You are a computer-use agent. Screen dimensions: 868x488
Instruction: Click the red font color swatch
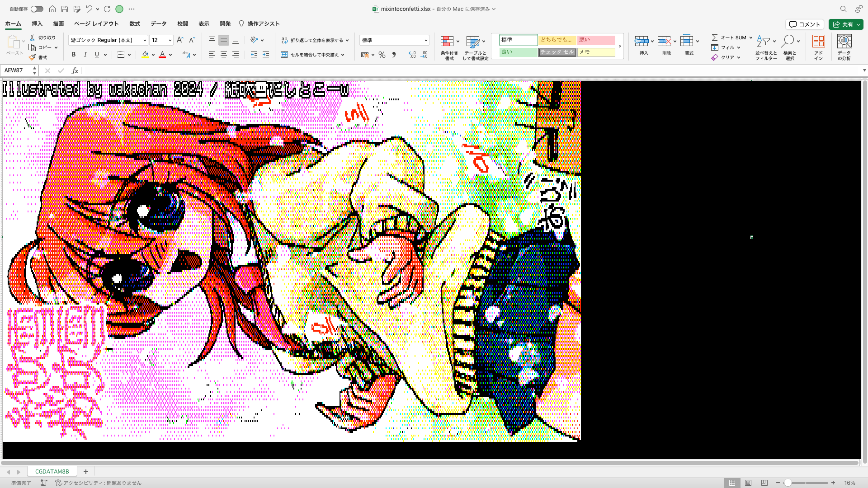[x=162, y=55]
